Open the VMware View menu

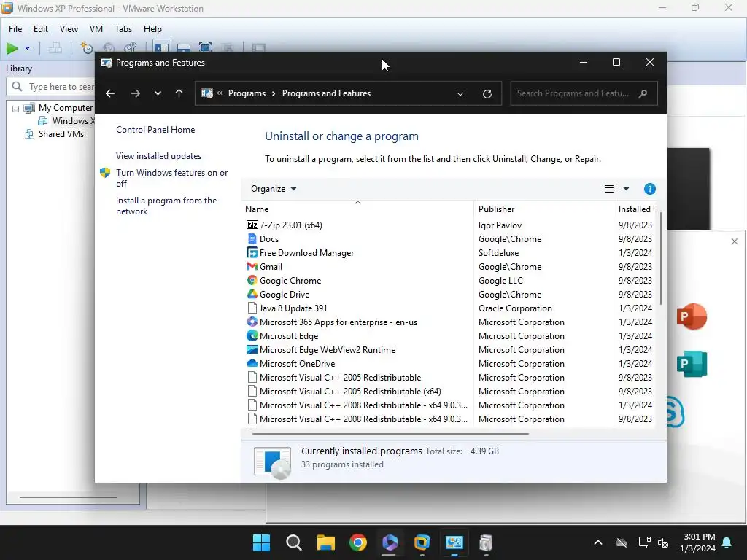pos(69,29)
